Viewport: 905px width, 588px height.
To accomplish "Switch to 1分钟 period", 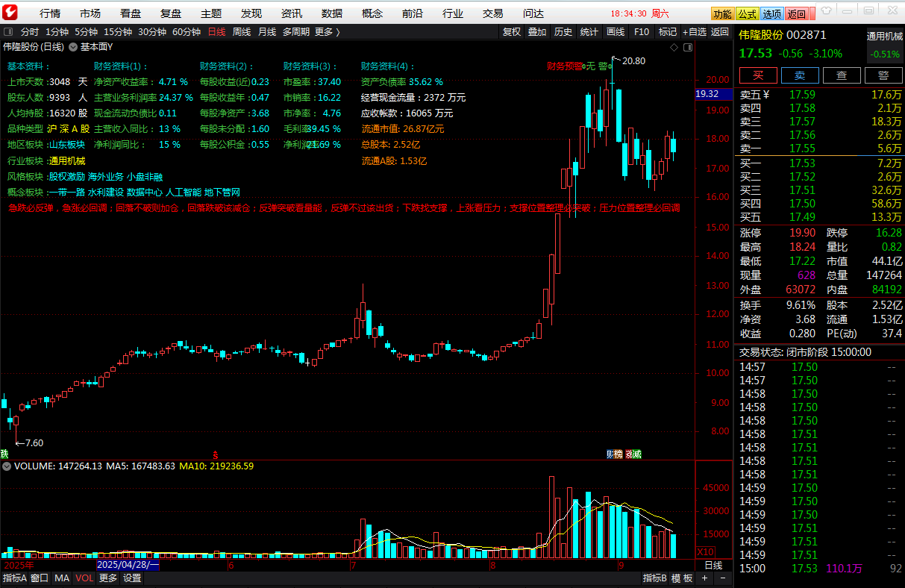I will pos(57,32).
